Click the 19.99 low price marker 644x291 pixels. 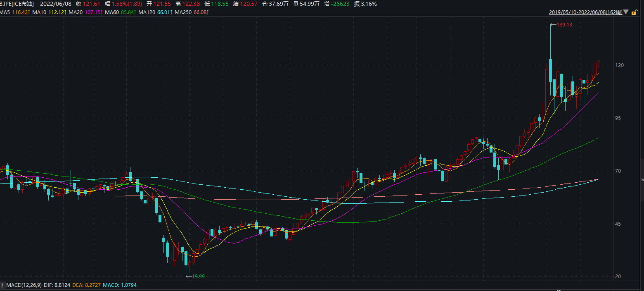click(x=199, y=277)
